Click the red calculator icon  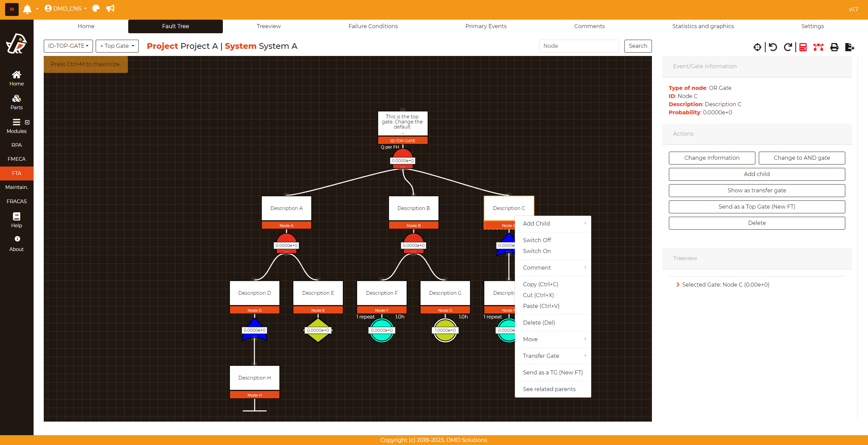pyautogui.click(x=803, y=47)
